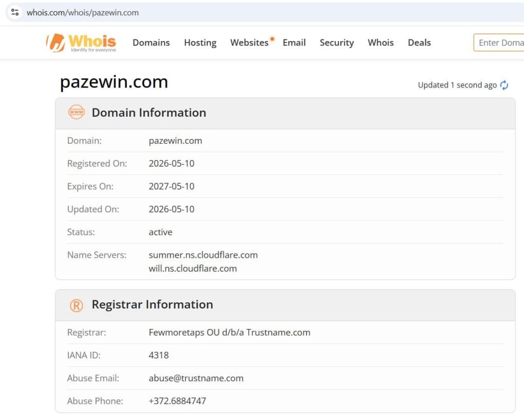Click the pazewin.com page heading
524x420 pixels.
tap(114, 82)
